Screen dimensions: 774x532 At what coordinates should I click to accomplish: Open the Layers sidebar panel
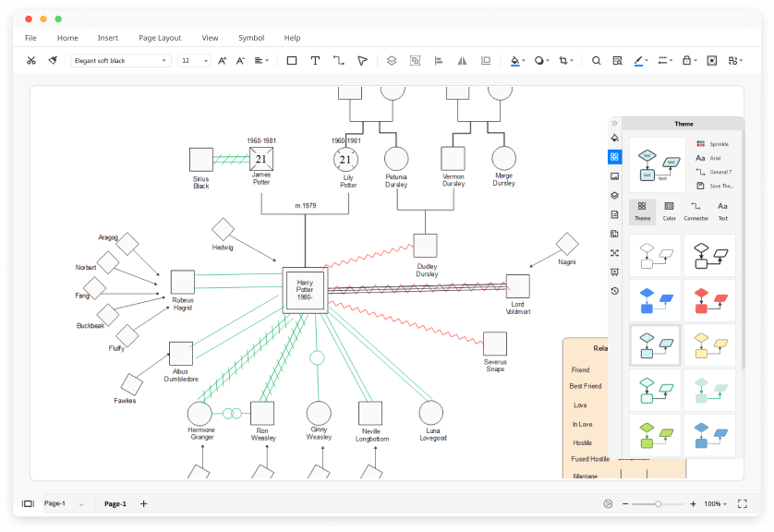614,196
